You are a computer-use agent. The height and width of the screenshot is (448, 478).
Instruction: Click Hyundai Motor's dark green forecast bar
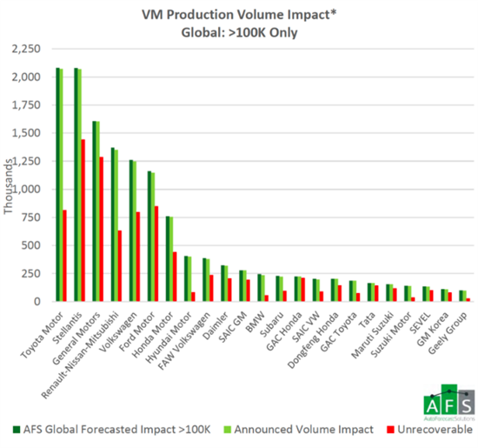pos(186,278)
